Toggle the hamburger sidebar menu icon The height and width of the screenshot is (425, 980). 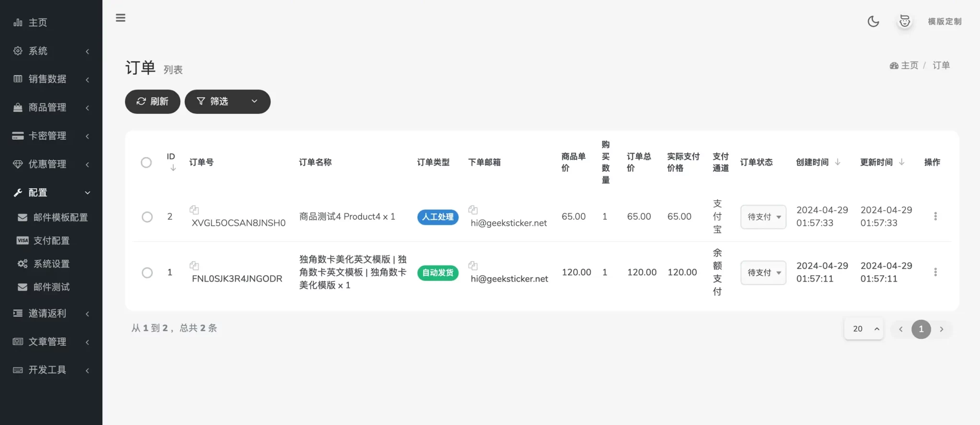tap(121, 18)
